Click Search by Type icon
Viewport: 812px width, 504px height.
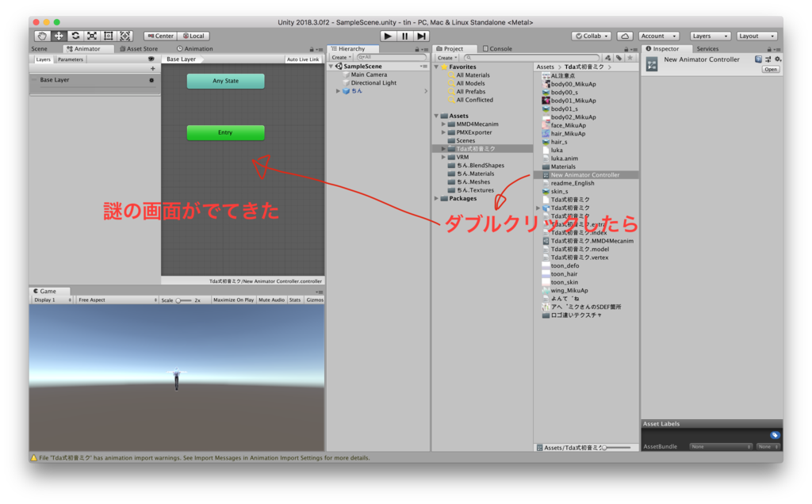608,58
